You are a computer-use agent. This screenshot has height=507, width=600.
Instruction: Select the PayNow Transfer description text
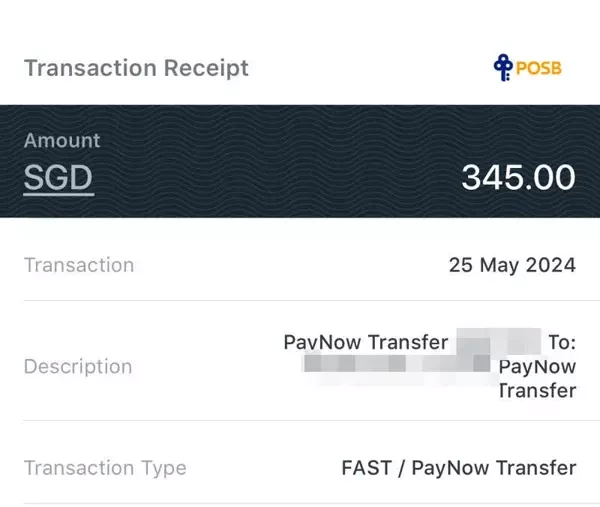[366, 342]
